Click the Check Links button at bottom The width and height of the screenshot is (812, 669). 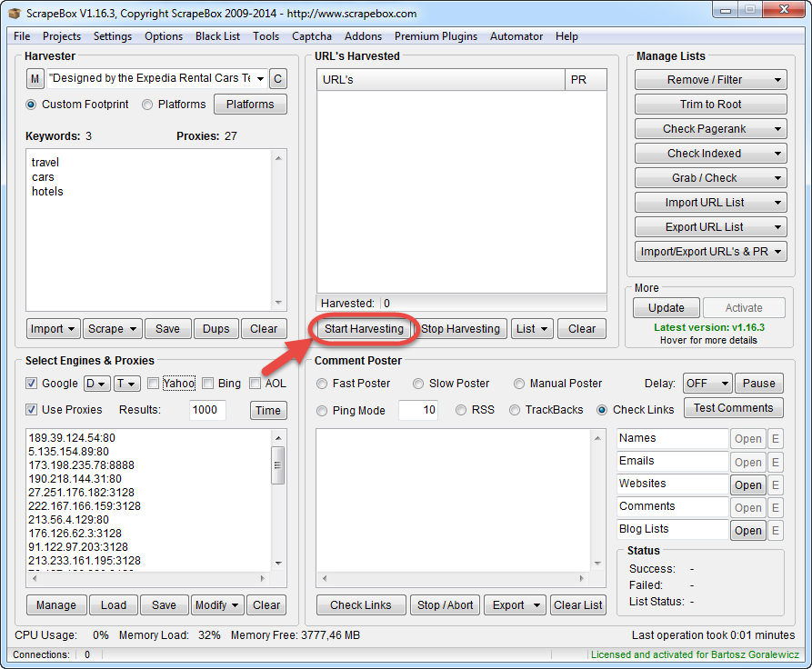click(360, 604)
